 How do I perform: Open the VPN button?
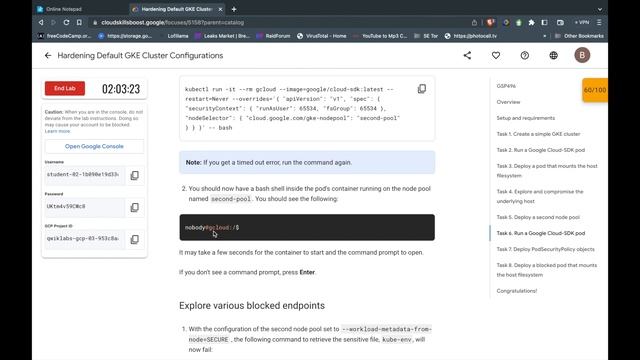tap(582, 22)
